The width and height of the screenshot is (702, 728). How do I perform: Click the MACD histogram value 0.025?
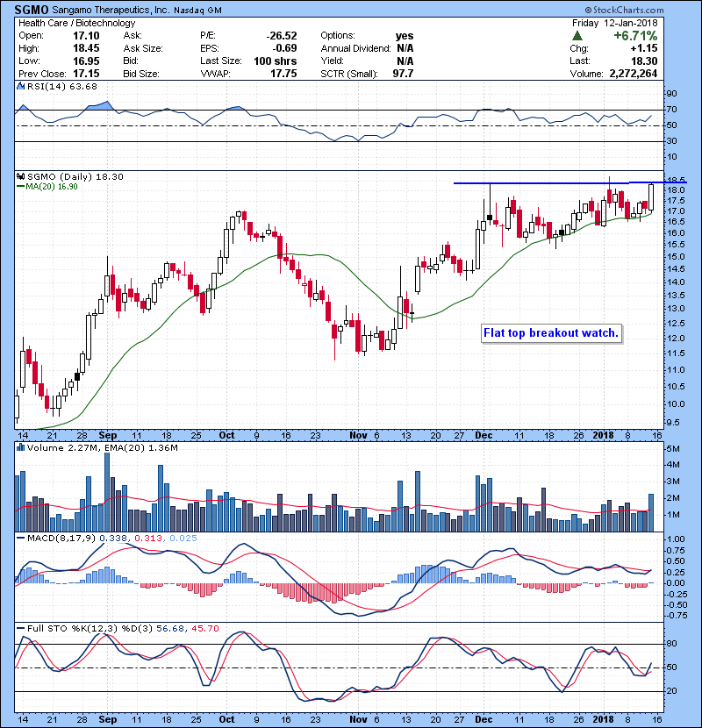pyautogui.click(x=183, y=539)
